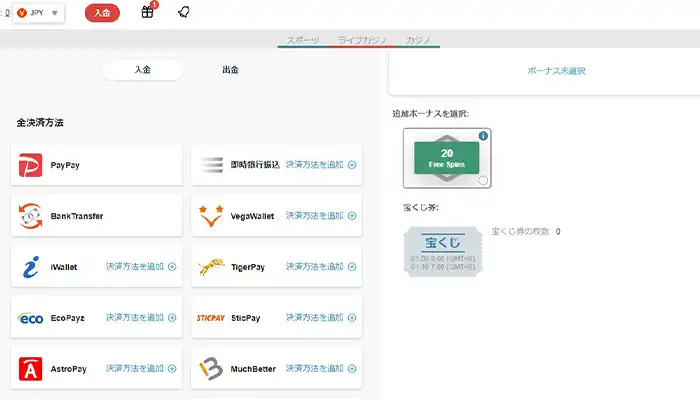
Task: Click the MuchBetter logo icon
Action: click(211, 369)
